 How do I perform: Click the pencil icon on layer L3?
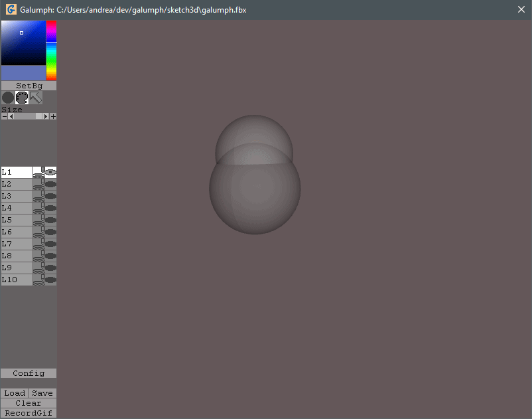pyautogui.click(x=38, y=196)
